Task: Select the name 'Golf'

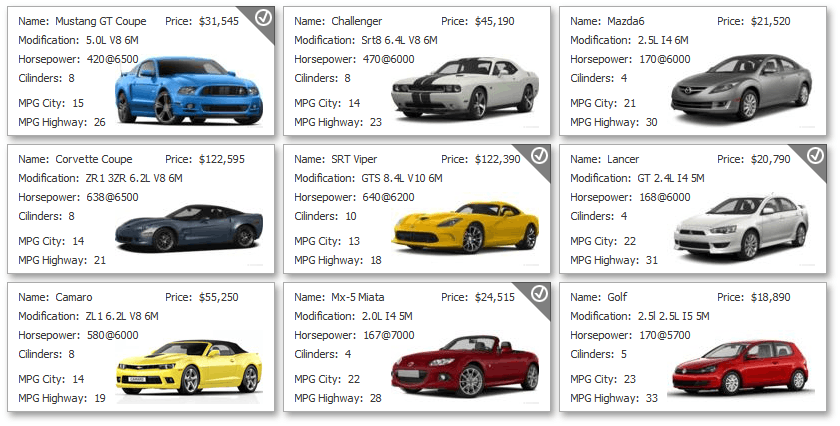Action: click(617, 297)
